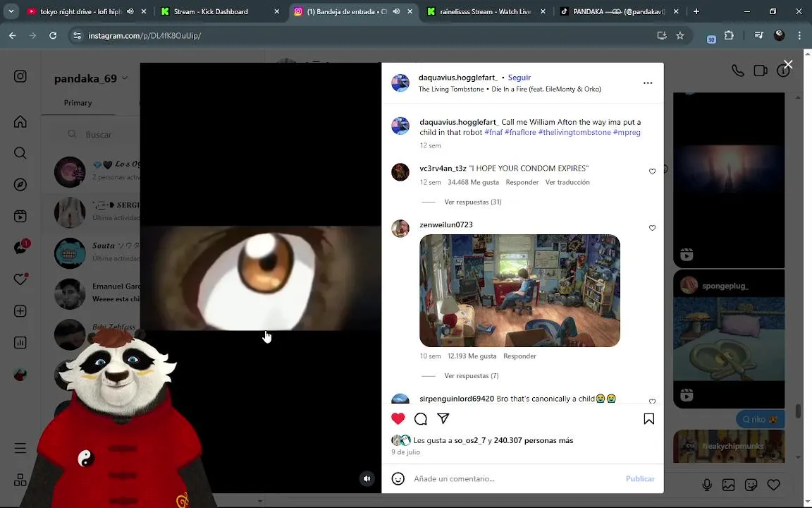Click the attach image icon in chat

click(729, 485)
